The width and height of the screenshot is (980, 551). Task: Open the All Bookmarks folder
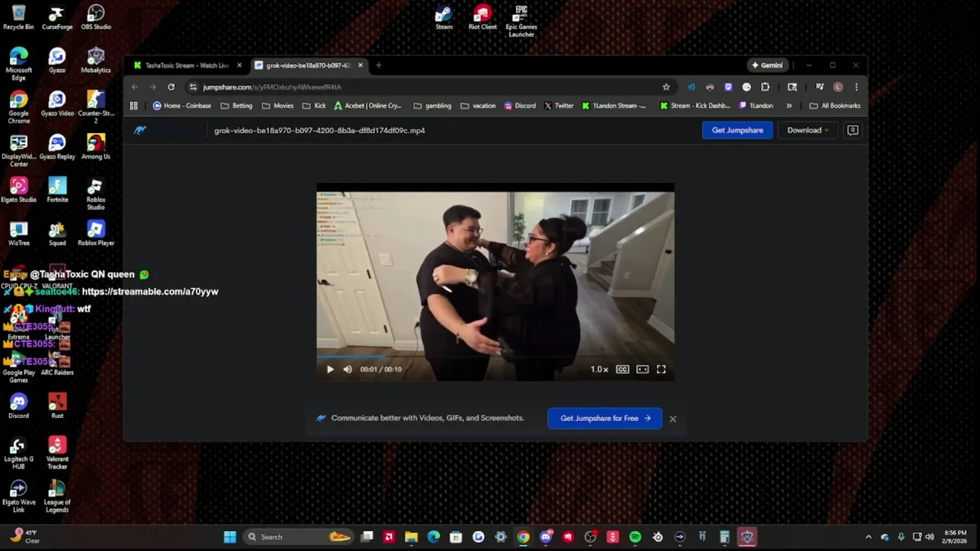coord(835,106)
